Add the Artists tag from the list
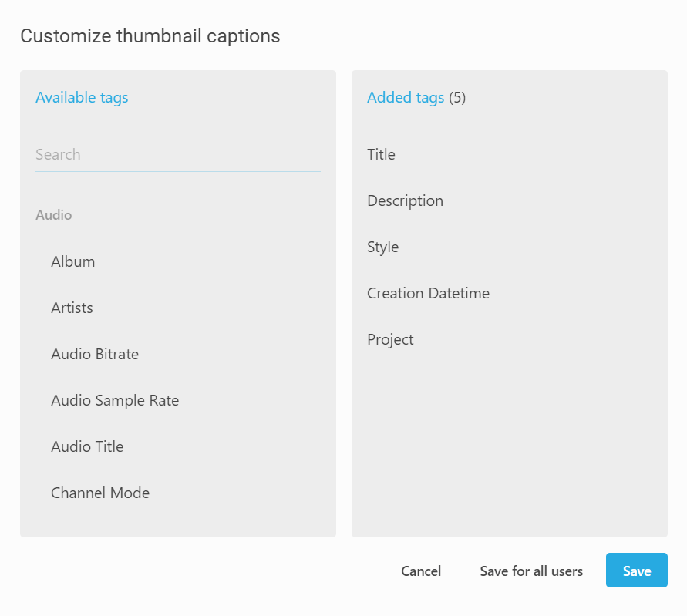This screenshot has width=687, height=616. (72, 308)
